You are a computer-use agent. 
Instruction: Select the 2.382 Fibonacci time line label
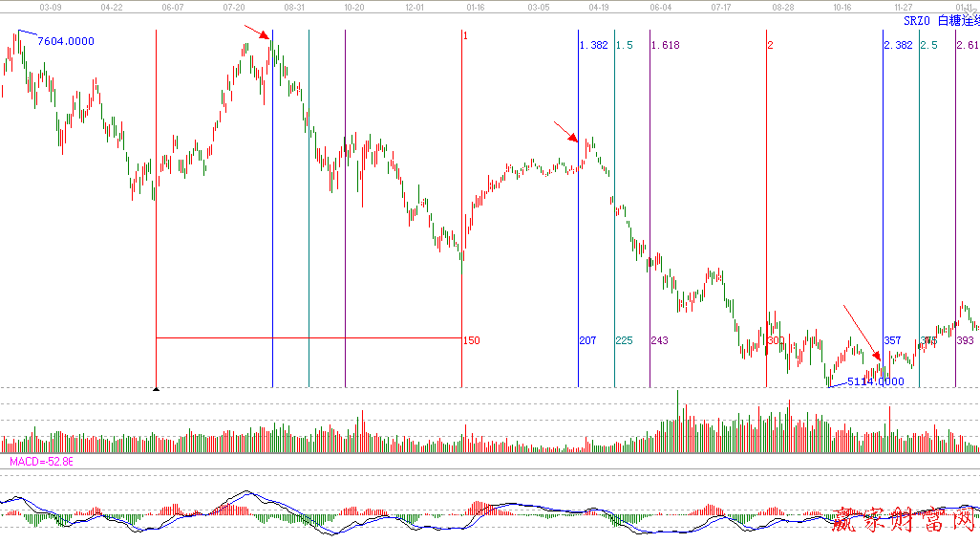click(898, 45)
